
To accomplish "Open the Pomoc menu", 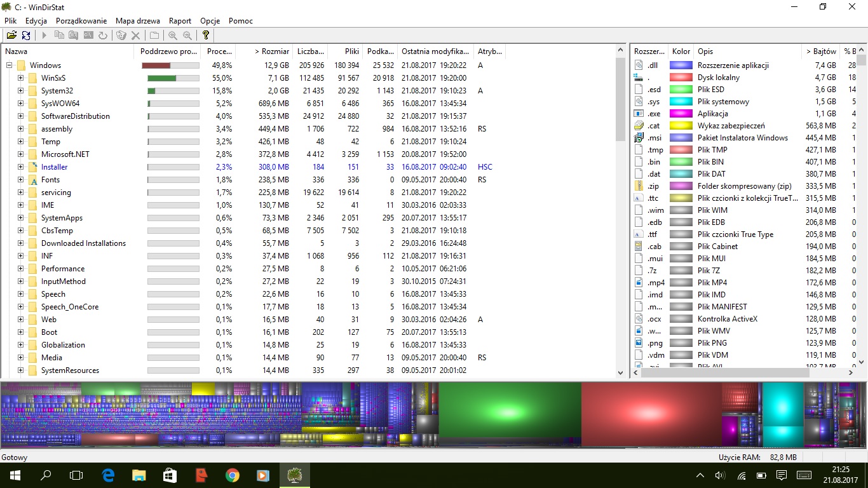I will (241, 21).
